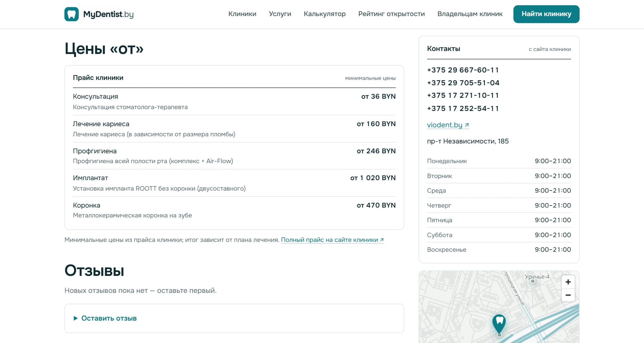Open 'Рейтинг открытости' navigation link
The height and width of the screenshot is (343, 644).
click(391, 14)
